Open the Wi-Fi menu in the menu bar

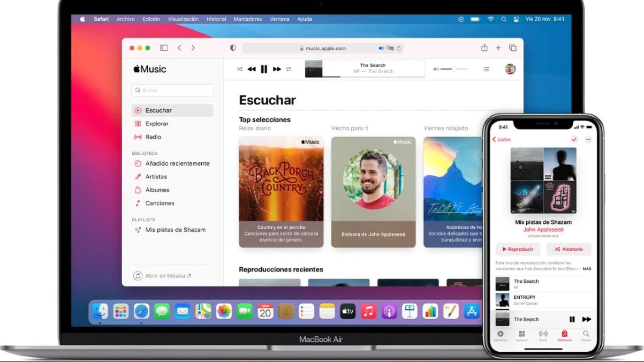[x=490, y=19]
